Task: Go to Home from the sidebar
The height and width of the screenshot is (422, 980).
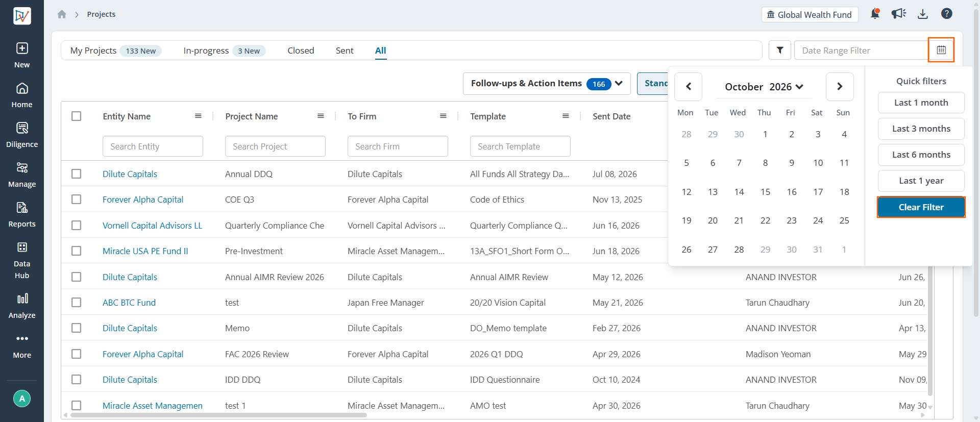Action: (22, 95)
